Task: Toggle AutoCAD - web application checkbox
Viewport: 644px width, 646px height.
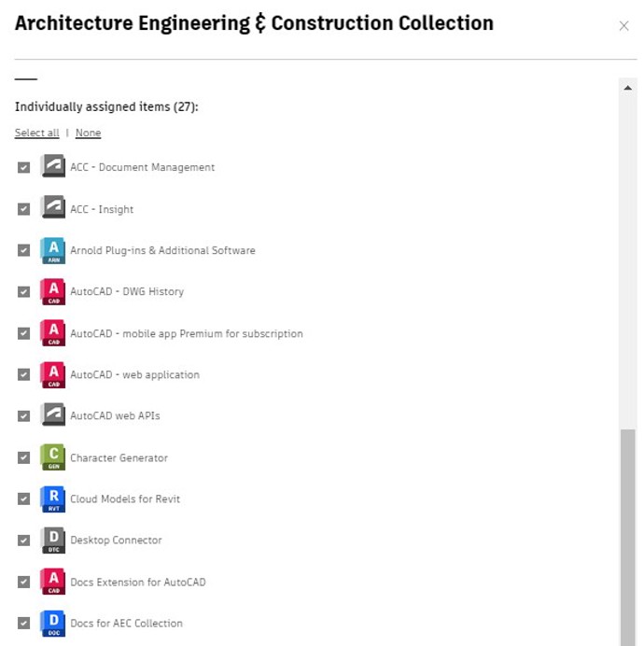Action: (x=24, y=375)
